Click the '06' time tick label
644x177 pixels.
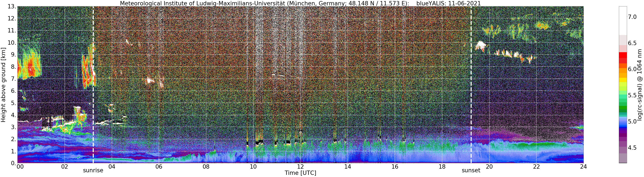point(159,167)
